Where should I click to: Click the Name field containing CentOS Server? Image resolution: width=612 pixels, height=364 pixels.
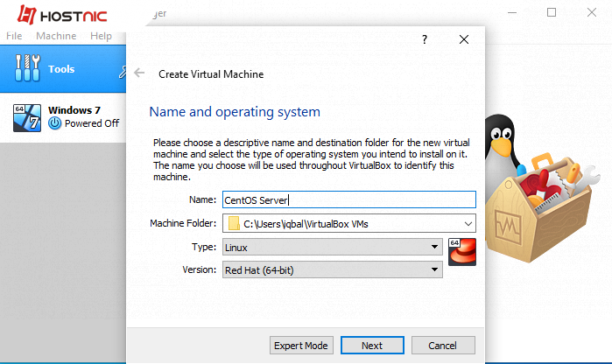point(349,199)
